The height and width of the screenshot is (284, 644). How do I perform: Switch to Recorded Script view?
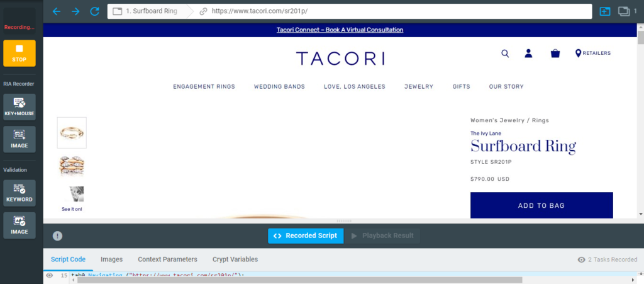pyautogui.click(x=306, y=236)
